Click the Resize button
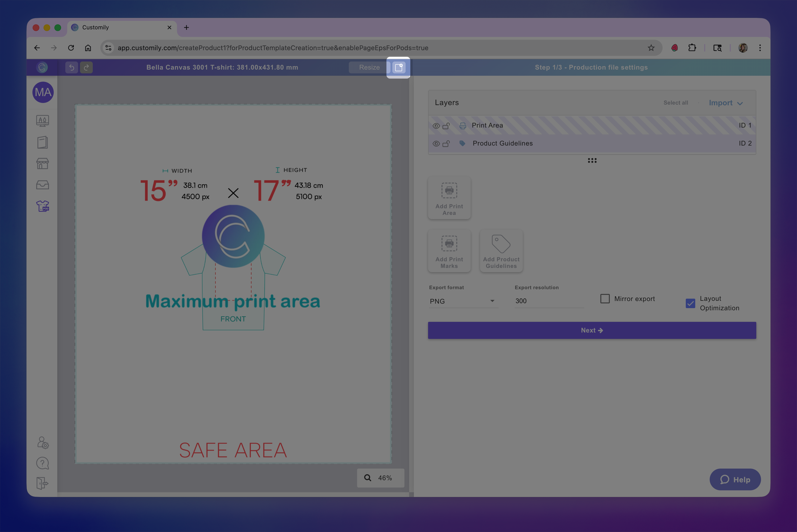This screenshot has height=532, width=797. [369, 67]
